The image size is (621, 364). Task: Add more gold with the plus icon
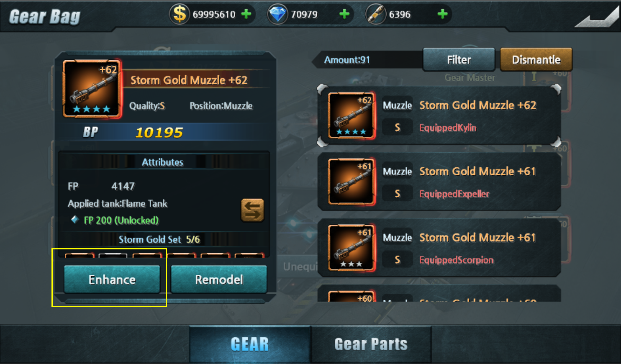[246, 14]
